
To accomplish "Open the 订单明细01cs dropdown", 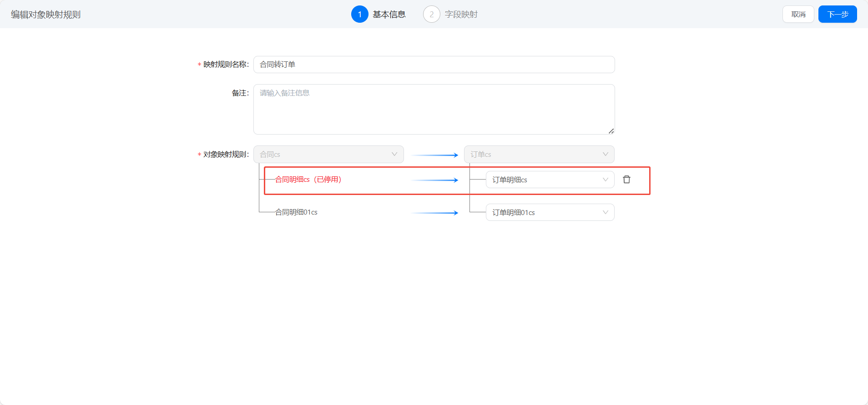I will (x=550, y=212).
